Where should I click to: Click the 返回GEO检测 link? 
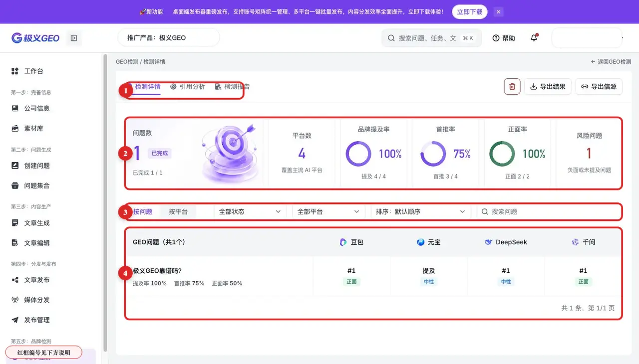tap(611, 62)
